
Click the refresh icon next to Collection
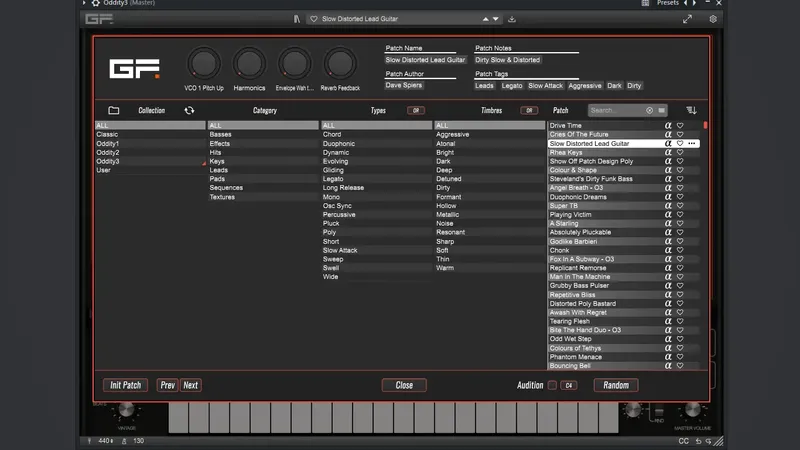tap(189, 110)
